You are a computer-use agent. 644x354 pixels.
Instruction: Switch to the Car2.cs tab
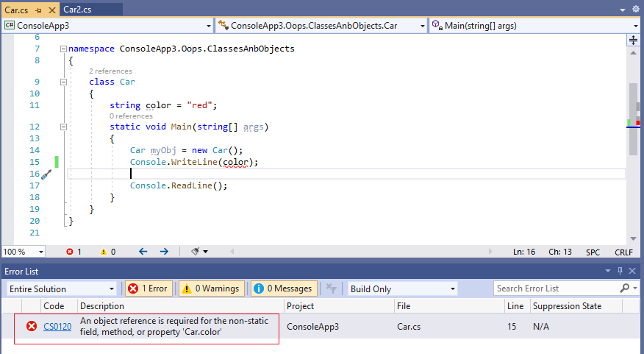(x=77, y=10)
